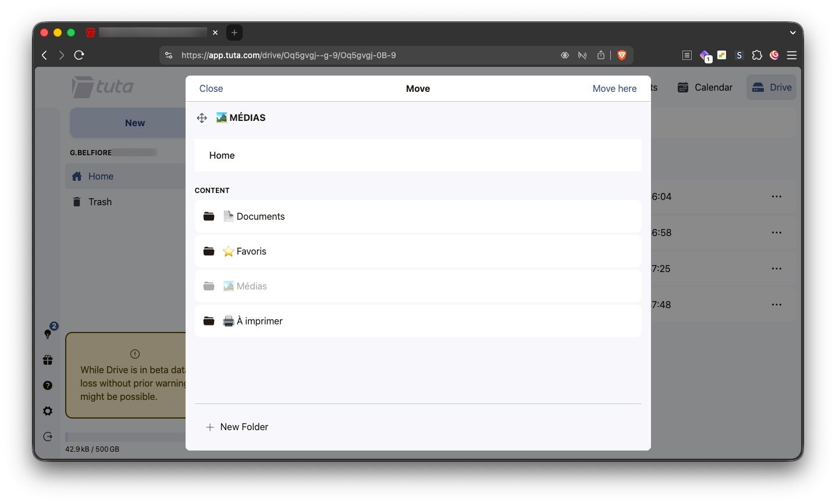Image resolution: width=836 pixels, height=504 pixels.
Task: Close the Move dialog
Action: pyautogui.click(x=211, y=88)
